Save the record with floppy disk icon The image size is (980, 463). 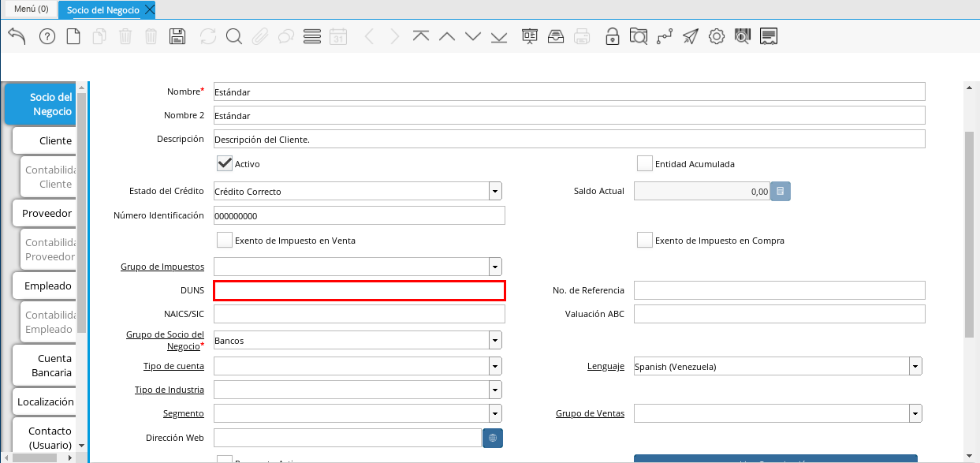[177, 36]
